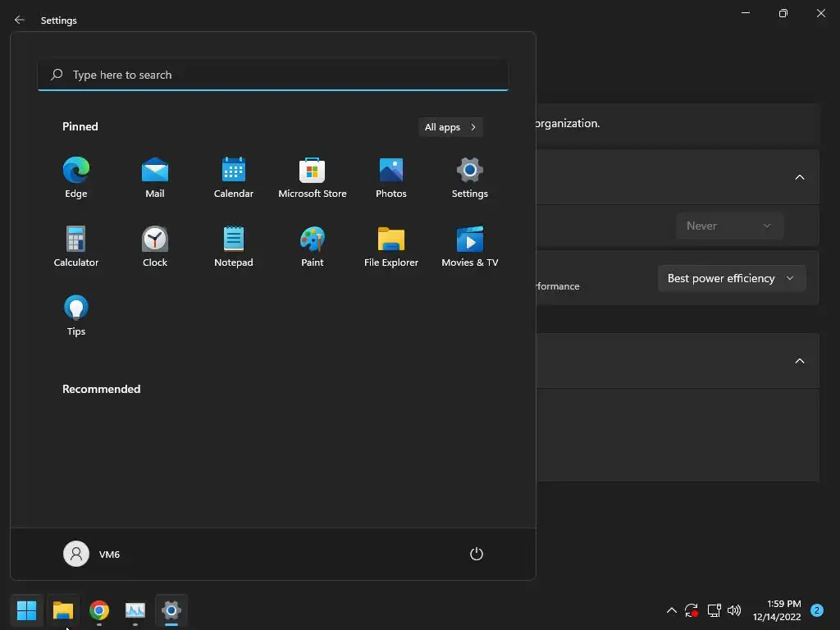840x630 pixels.
Task: Launch Mail from pinned apps
Action: [155, 178]
